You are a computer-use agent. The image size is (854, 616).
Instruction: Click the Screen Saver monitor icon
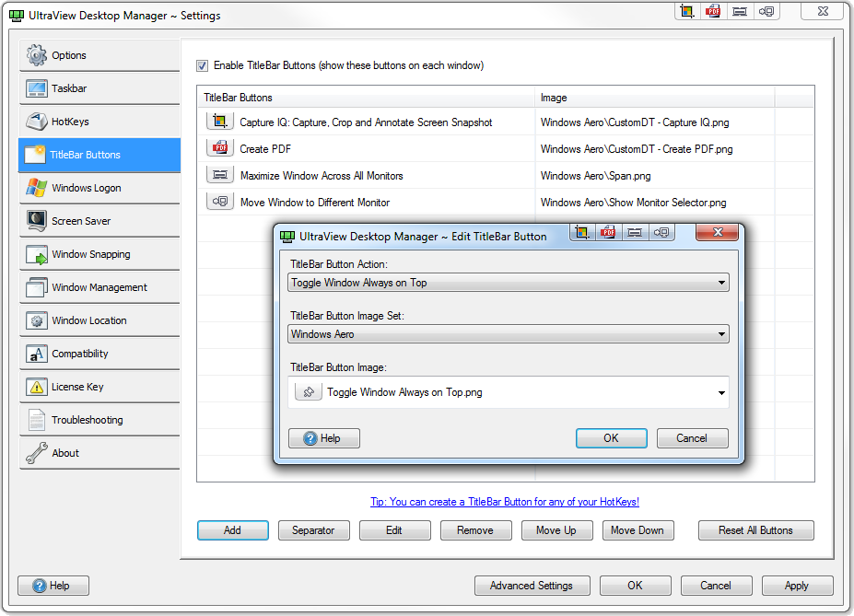coord(37,221)
